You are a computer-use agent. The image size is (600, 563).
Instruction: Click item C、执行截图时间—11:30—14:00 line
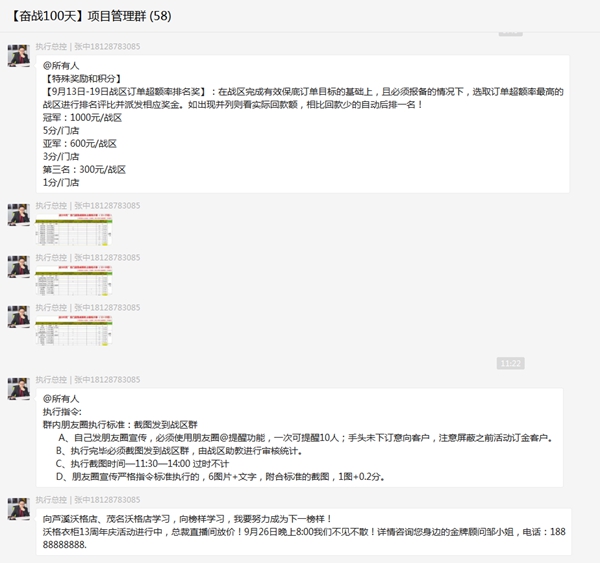[x=142, y=464]
